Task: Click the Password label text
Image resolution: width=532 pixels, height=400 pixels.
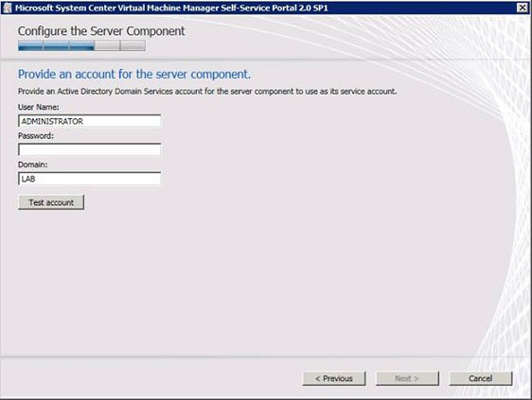Action: click(36, 136)
